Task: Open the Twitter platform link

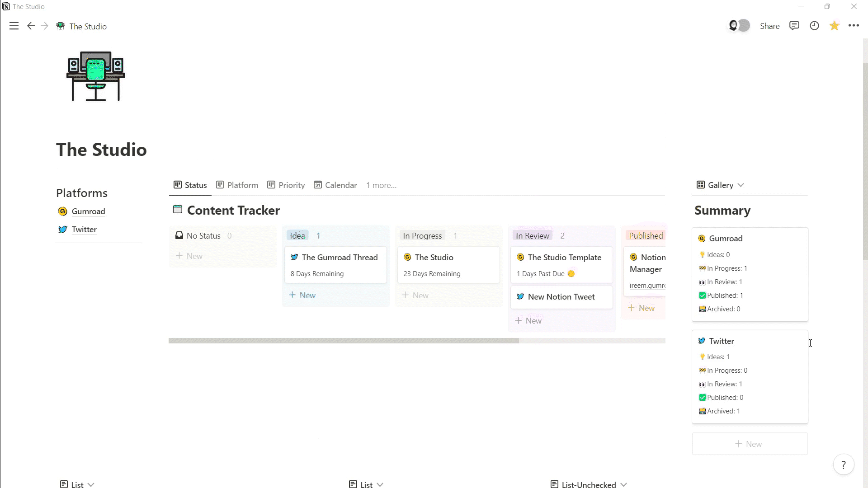Action: [x=84, y=230]
